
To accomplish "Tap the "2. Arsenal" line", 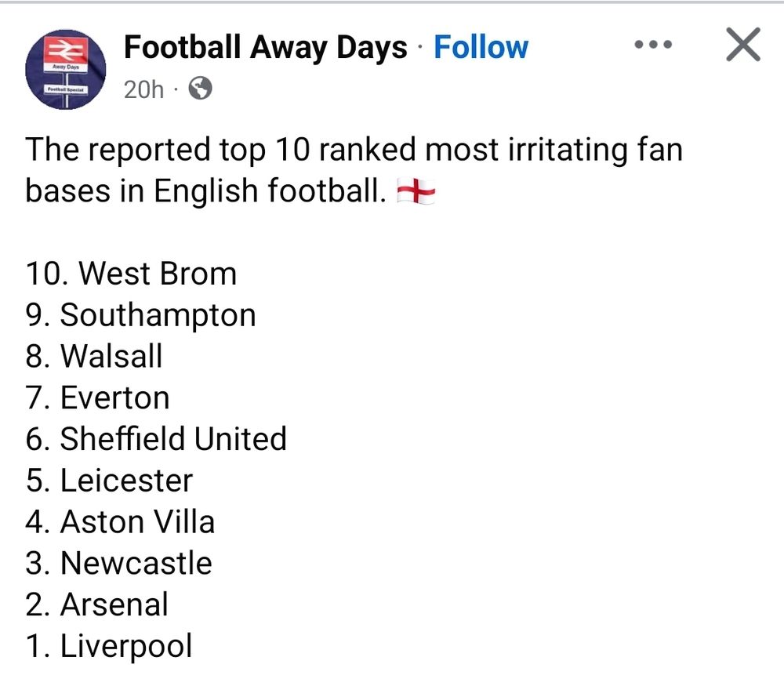I will tap(97, 605).
